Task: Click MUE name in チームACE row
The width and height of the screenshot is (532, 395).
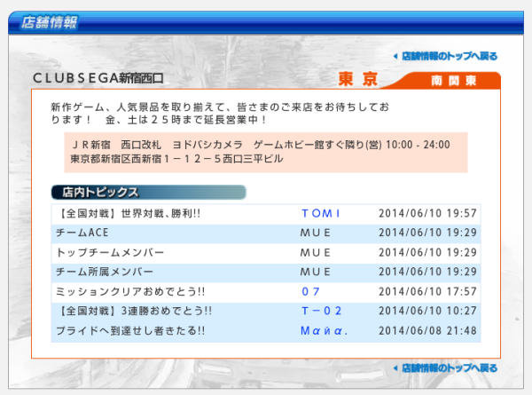Action: [x=315, y=233]
